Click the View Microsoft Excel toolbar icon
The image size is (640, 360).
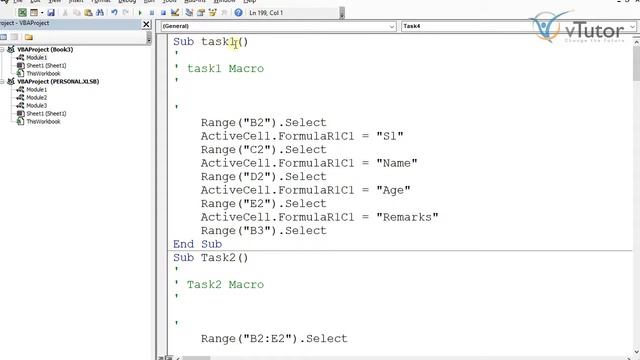[x=22, y=13]
